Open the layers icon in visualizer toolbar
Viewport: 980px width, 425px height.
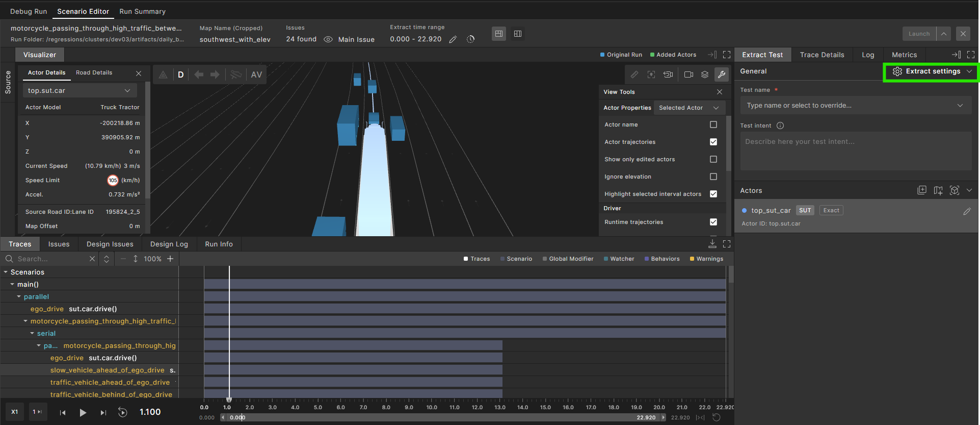[x=705, y=74]
